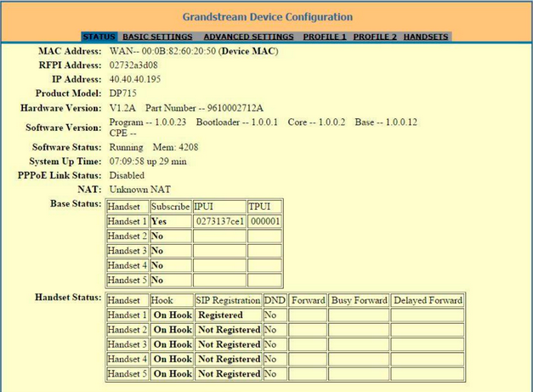Go to PROFILE 1 tab
This screenshot has height=392, width=533.
(x=325, y=37)
